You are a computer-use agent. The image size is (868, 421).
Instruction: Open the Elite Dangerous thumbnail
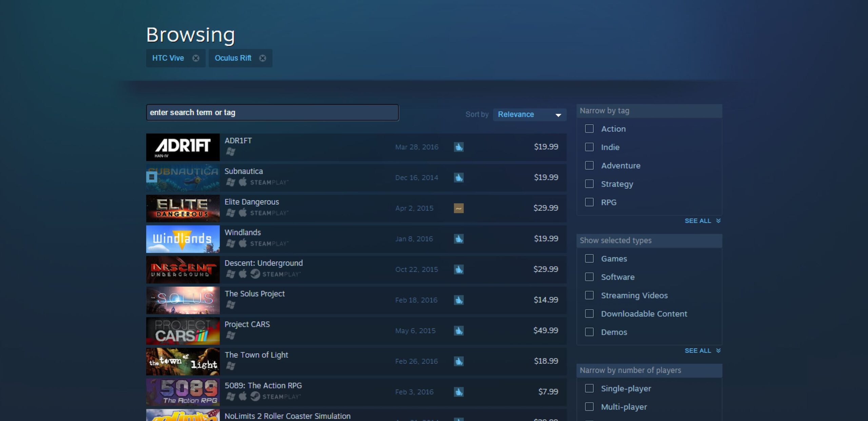pyautogui.click(x=183, y=208)
